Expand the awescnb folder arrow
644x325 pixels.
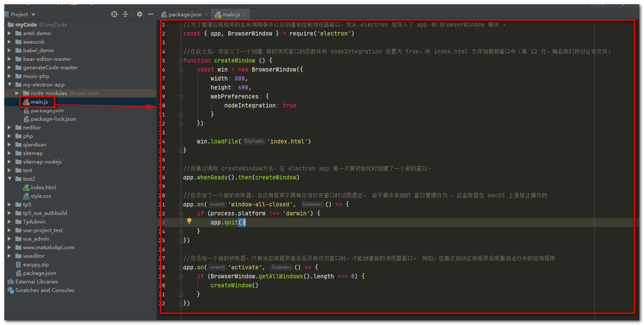[x=10, y=42]
